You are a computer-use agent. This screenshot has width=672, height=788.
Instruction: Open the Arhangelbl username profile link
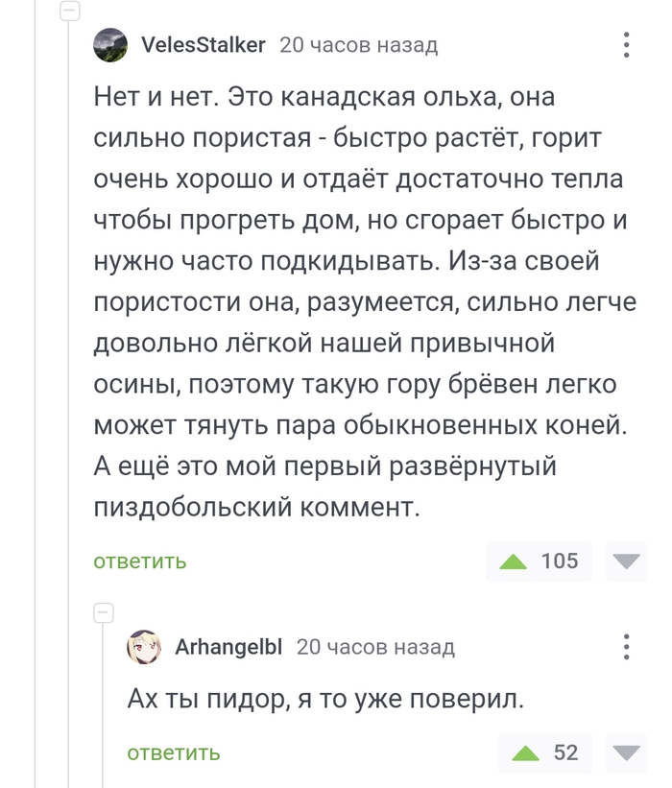click(228, 648)
